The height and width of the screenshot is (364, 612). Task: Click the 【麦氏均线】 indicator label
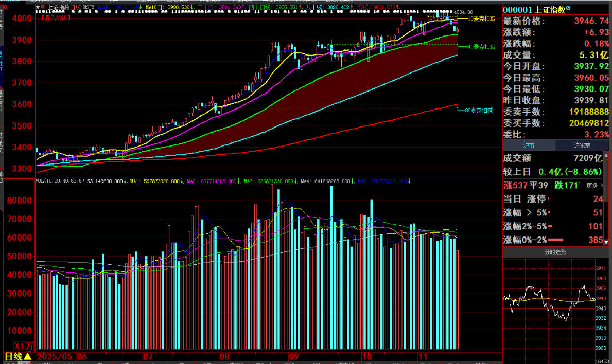point(57,17)
